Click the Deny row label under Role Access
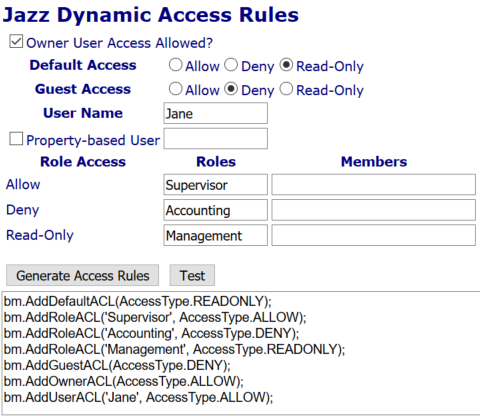 23,210
